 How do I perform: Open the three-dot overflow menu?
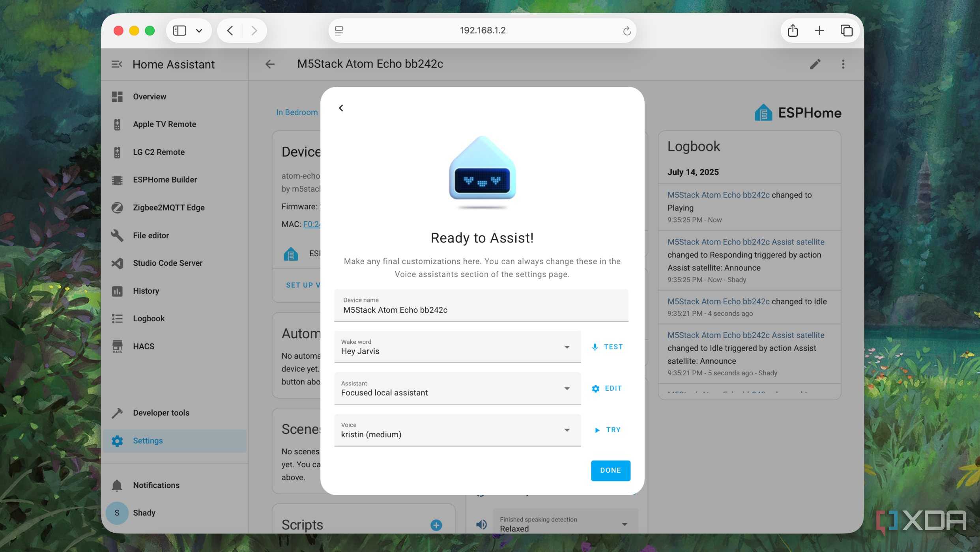(x=843, y=64)
